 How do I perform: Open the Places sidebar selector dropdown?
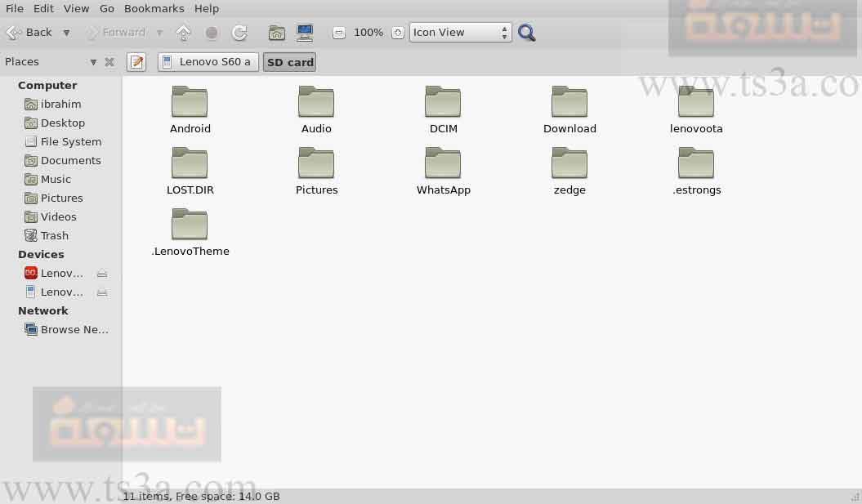[93, 62]
